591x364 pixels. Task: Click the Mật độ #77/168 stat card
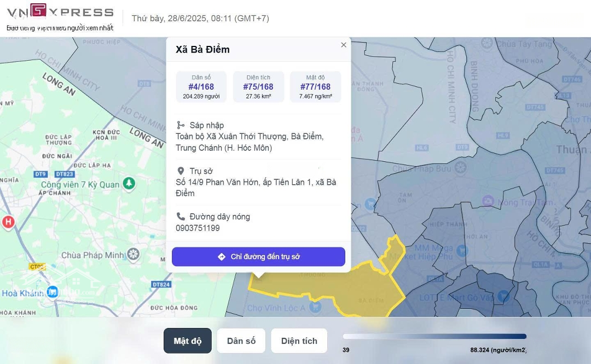coord(316,87)
